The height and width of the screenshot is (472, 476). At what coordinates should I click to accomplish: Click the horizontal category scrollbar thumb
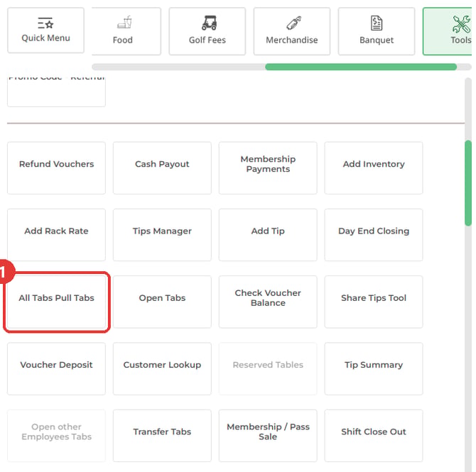pos(361,67)
